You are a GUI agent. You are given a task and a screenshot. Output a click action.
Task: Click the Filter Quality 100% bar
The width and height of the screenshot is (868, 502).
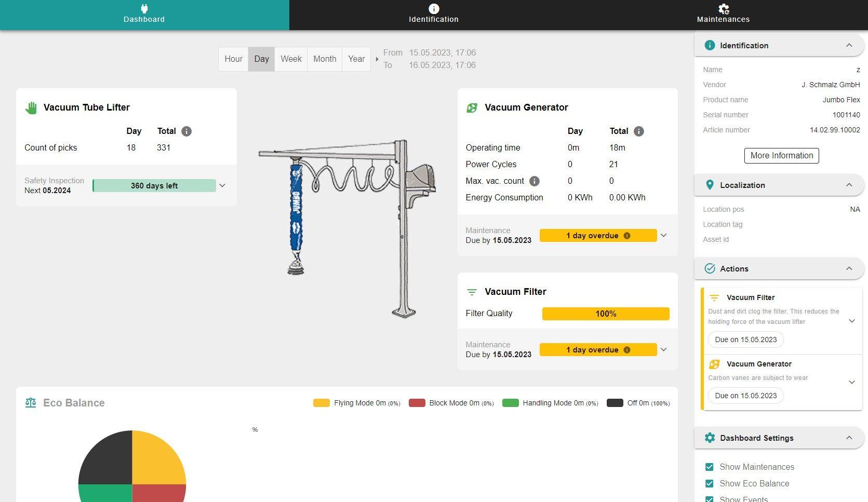[606, 314]
